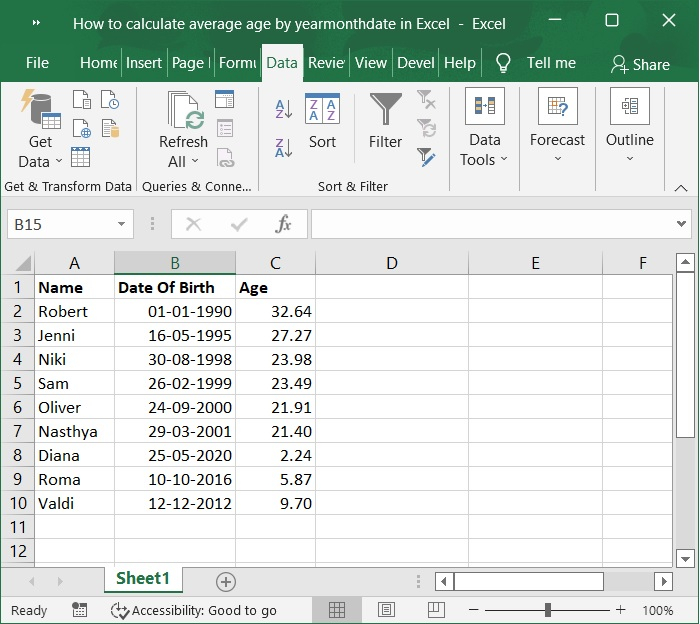Open the File tab

(x=37, y=63)
